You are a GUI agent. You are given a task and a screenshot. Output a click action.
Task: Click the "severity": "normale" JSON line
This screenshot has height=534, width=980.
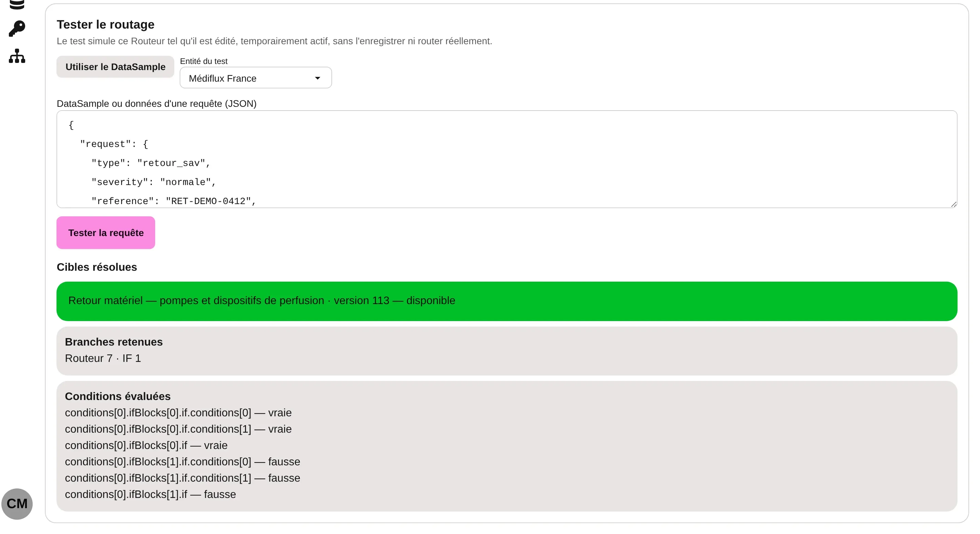pos(154,182)
